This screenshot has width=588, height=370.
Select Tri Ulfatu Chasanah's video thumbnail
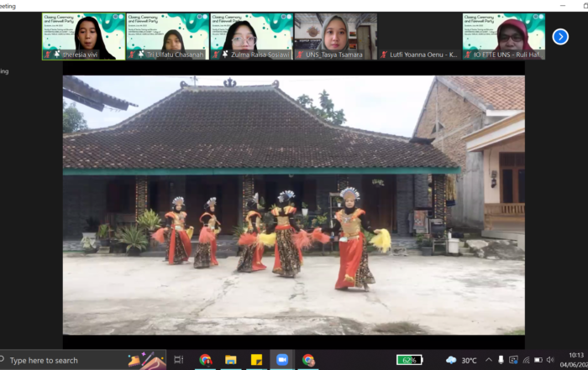[x=167, y=36]
